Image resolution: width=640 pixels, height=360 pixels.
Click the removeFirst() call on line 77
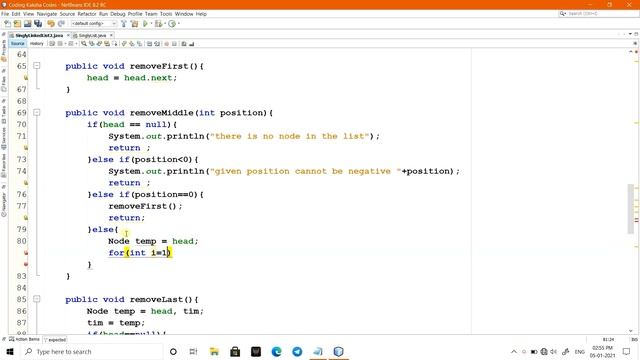145,206
